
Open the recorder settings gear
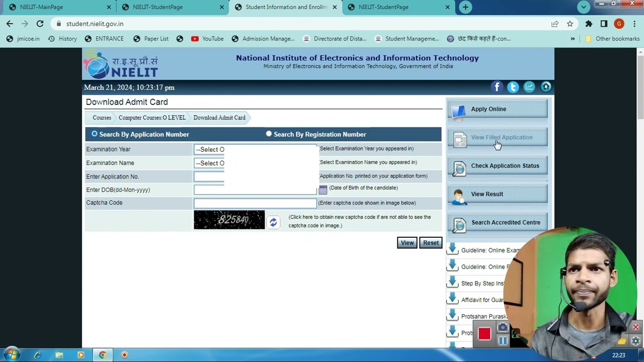[635, 341]
